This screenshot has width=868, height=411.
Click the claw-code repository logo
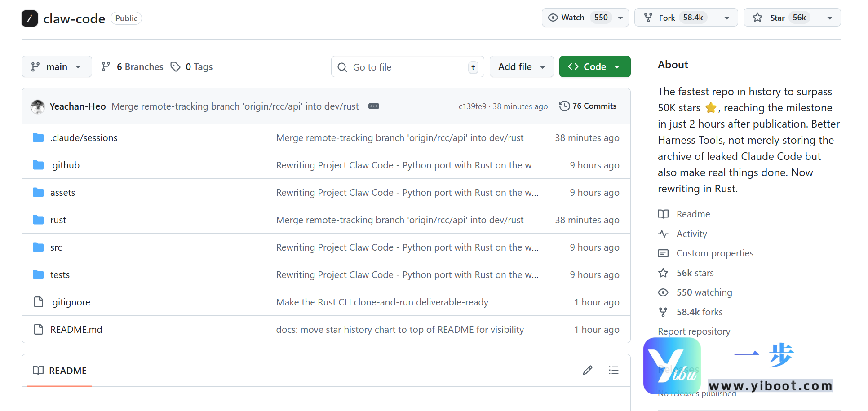[x=30, y=18]
